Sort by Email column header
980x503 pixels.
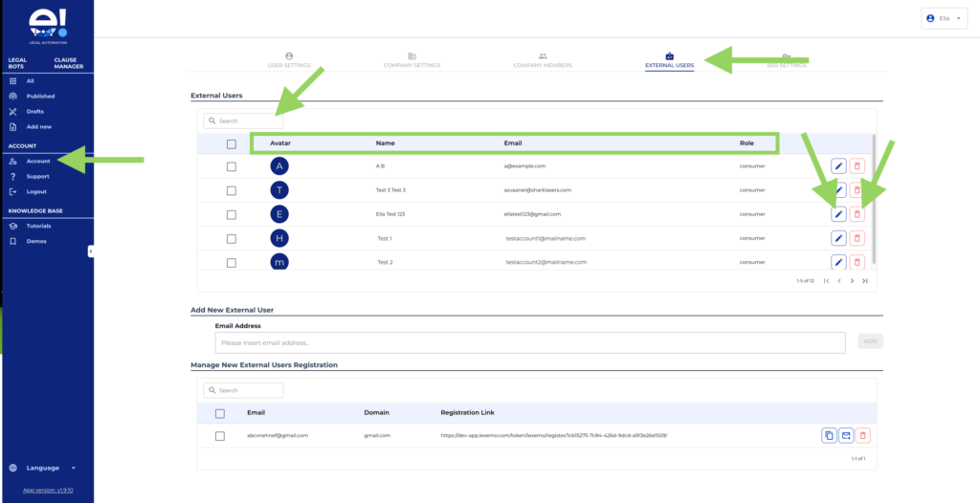coord(513,143)
